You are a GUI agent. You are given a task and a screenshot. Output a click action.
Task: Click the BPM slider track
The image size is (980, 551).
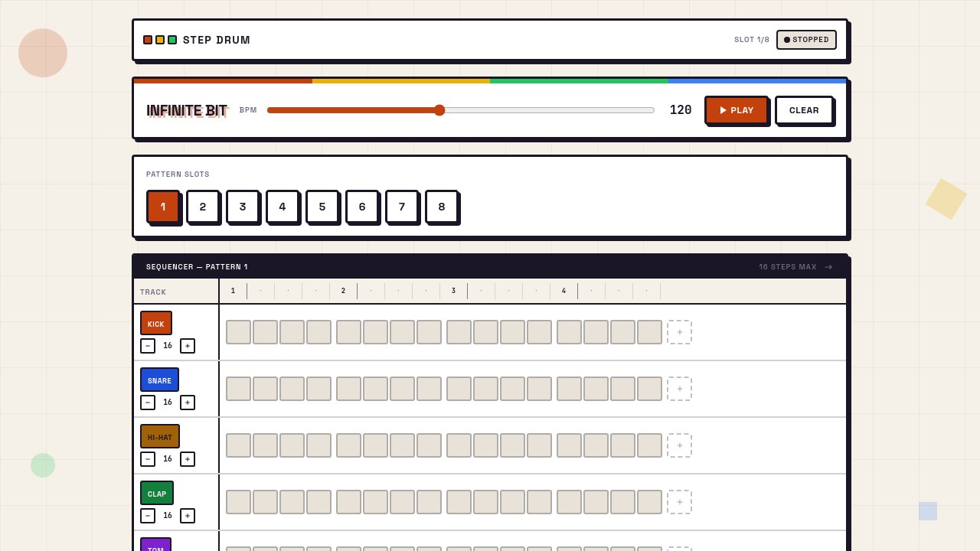point(461,110)
